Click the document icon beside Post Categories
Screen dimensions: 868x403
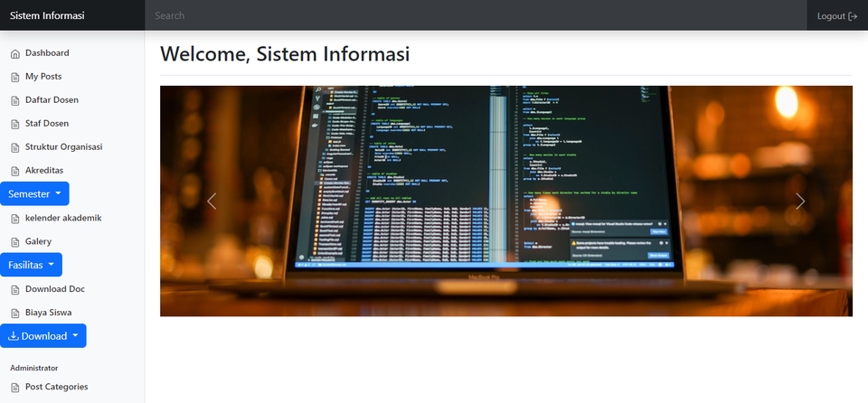pyautogui.click(x=15, y=388)
